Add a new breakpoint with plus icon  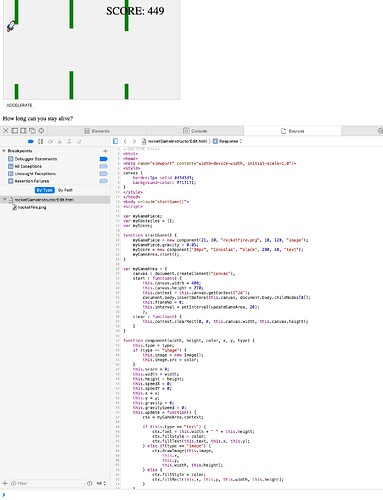tap(105, 151)
